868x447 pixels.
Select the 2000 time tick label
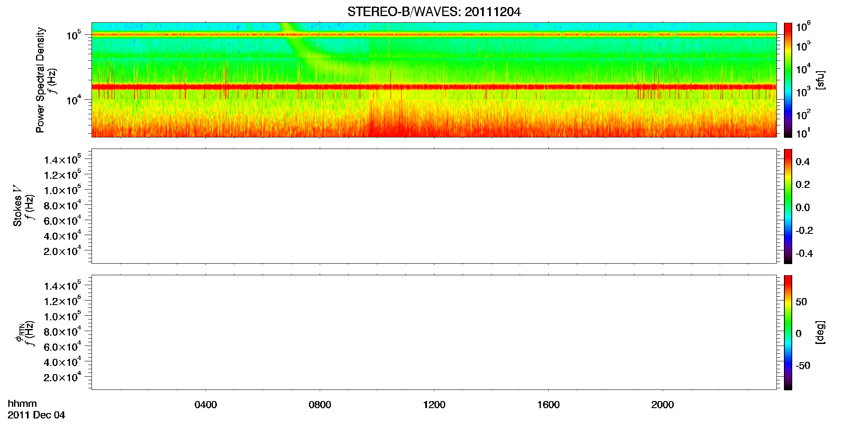point(663,405)
